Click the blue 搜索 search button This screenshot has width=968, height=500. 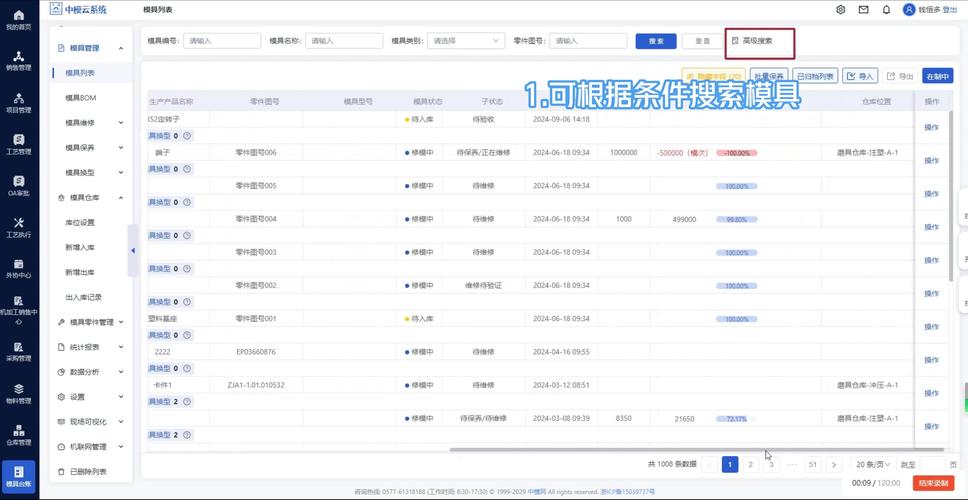click(656, 41)
